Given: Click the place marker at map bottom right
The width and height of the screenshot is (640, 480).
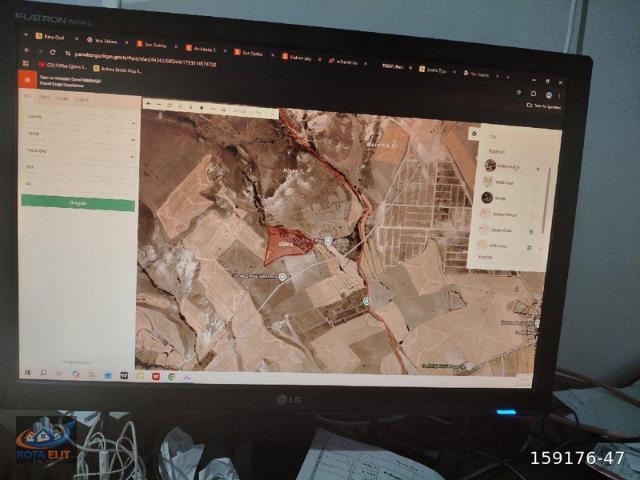Looking at the screenshot, I should point(469,367).
